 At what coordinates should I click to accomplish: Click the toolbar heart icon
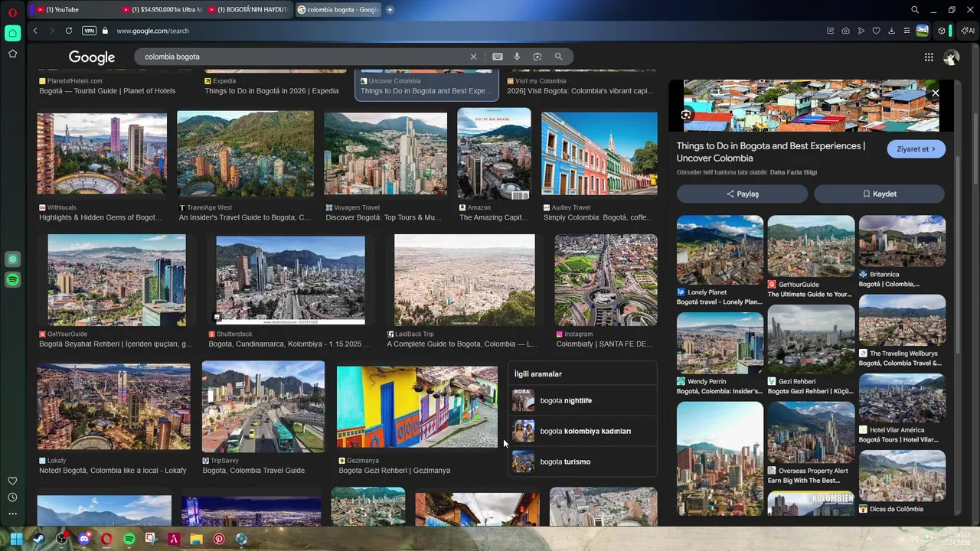coord(877,31)
